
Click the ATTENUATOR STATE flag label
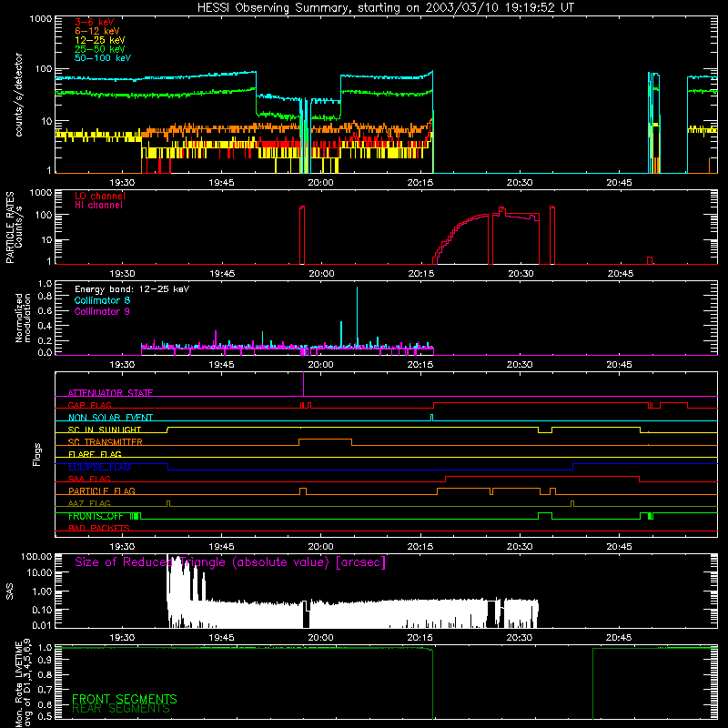pyautogui.click(x=110, y=393)
